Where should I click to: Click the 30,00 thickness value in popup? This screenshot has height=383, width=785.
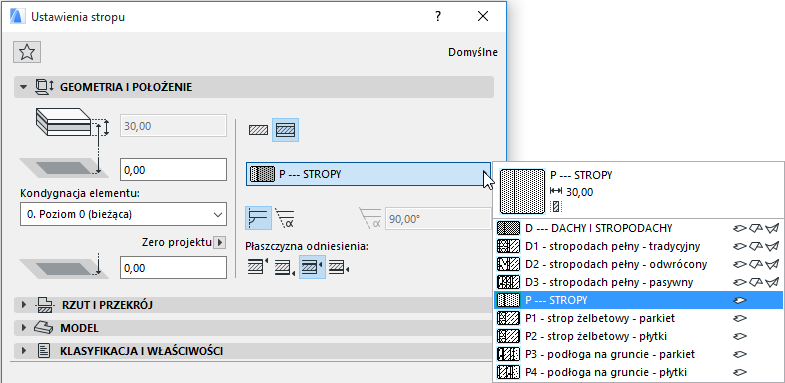click(x=579, y=191)
